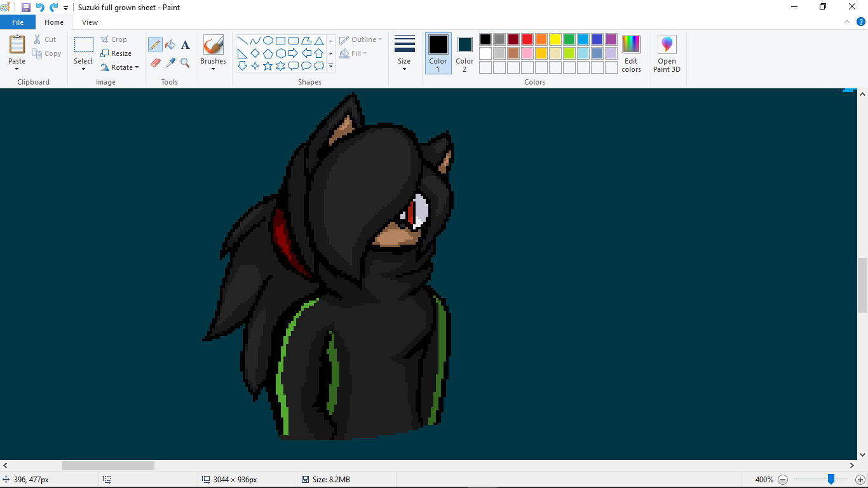The height and width of the screenshot is (488, 868).
Task: Open Customize Quick Access Toolbar dropdown
Action: point(65,8)
